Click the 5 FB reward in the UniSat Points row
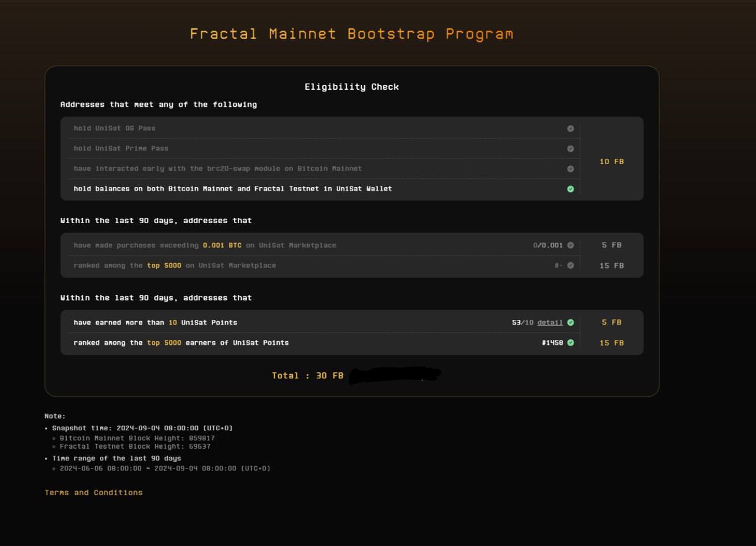The width and height of the screenshot is (756, 546). [612, 323]
